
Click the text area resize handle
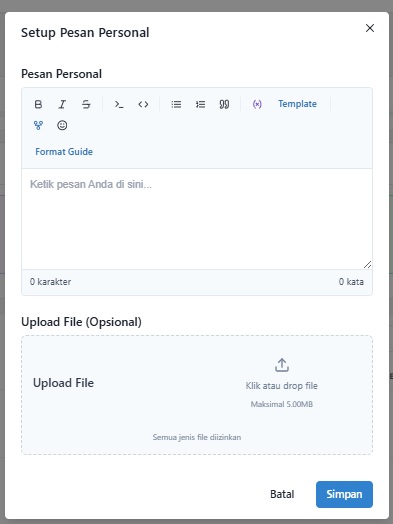click(x=367, y=264)
